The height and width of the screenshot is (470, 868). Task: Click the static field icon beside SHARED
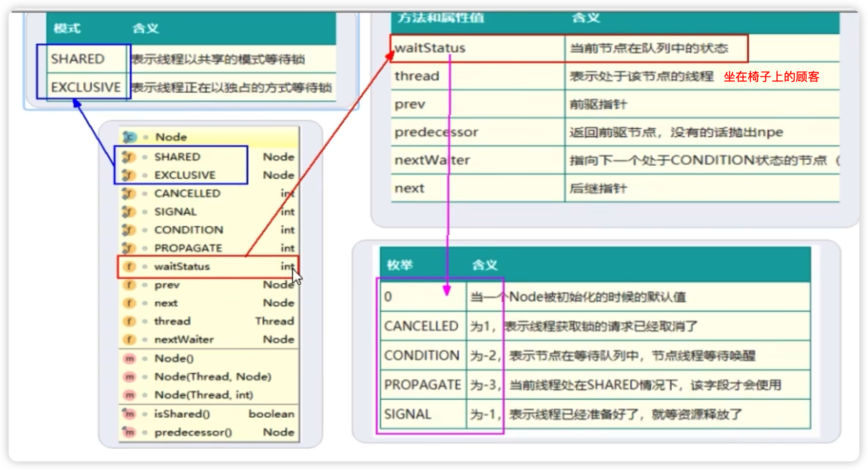[x=129, y=157]
